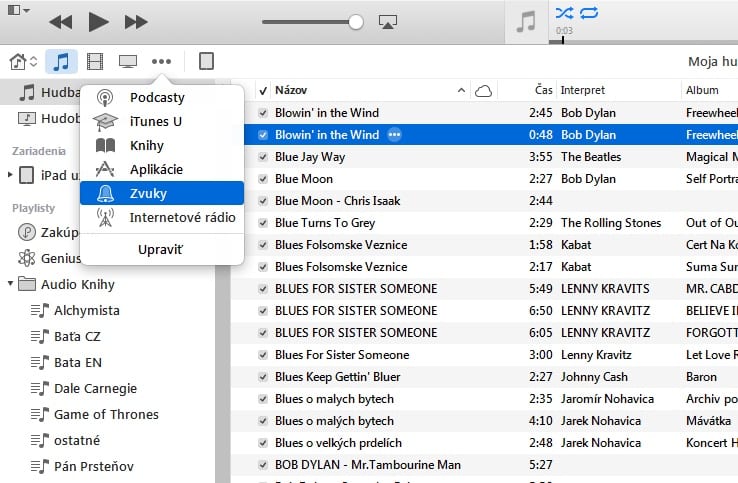Toggle repeat mode
Image resolution: width=738 pixels, height=483 pixels.
(x=589, y=13)
